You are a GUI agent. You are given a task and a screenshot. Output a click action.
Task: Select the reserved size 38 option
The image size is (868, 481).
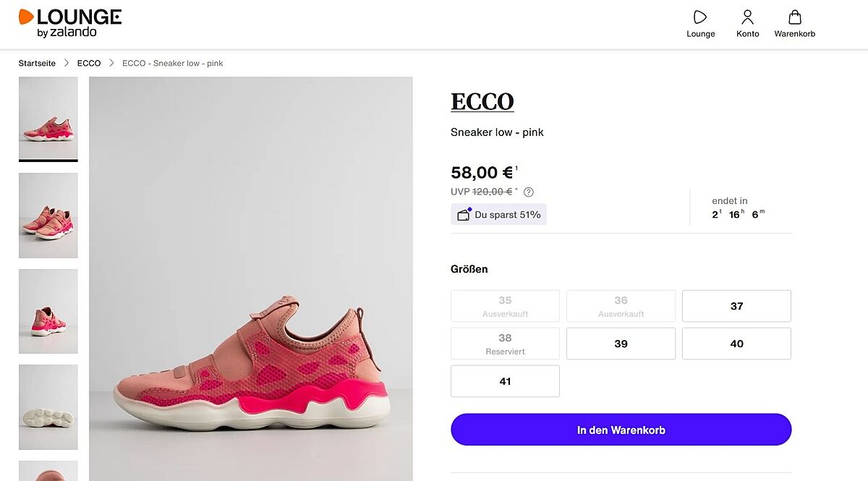click(505, 344)
